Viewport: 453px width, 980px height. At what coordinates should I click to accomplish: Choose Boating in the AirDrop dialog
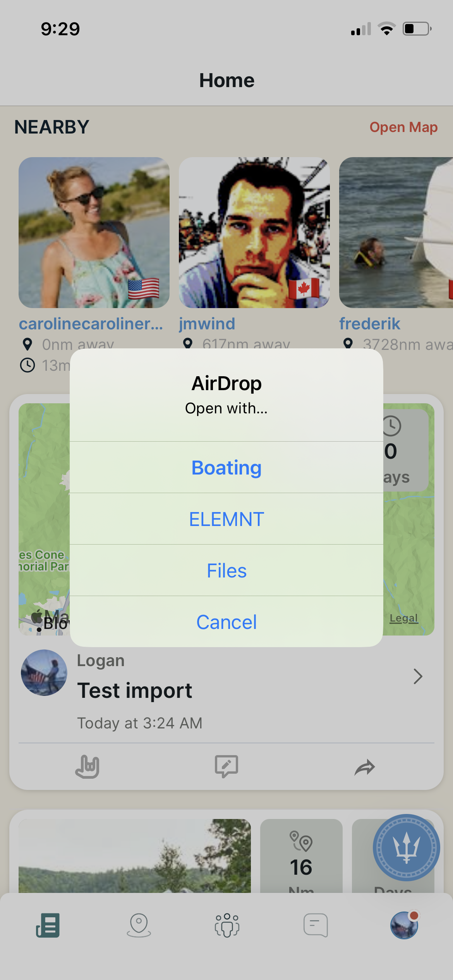coord(226,468)
